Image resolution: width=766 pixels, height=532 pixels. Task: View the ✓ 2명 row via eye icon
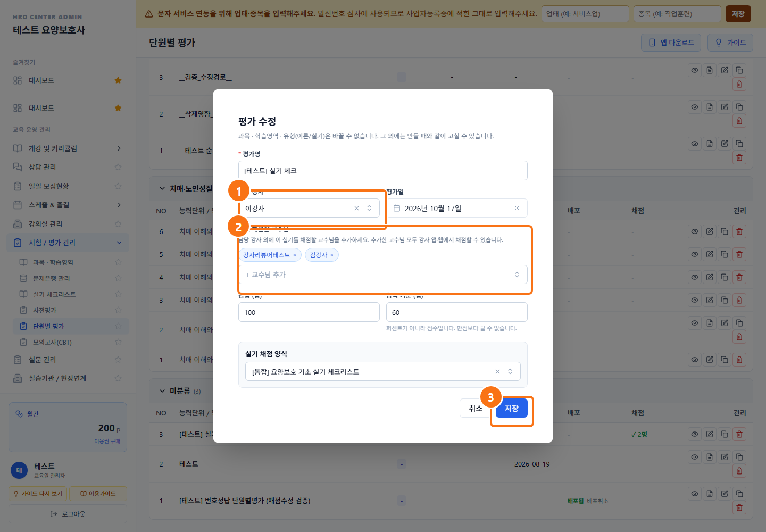pos(695,434)
